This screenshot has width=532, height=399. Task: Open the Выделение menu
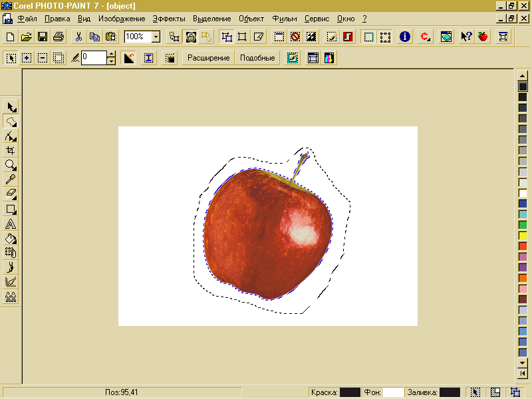[x=213, y=19]
